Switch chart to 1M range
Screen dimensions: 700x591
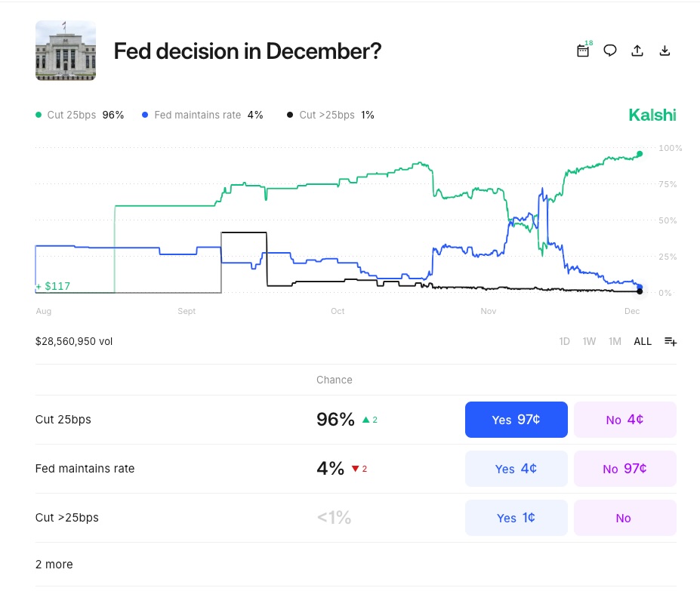pos(615,341)
